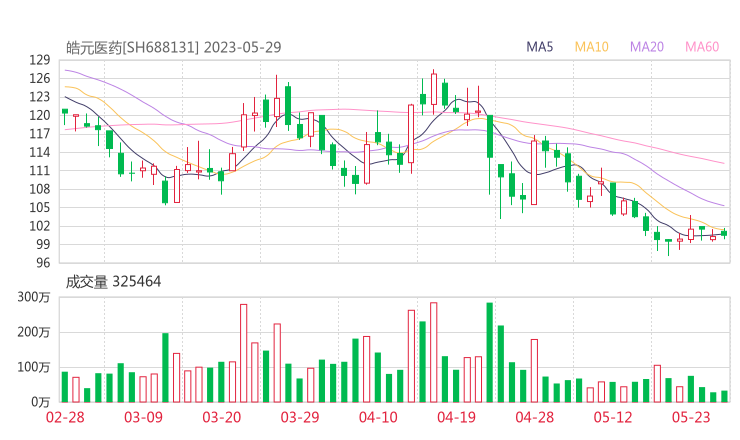Click the 0万 volume axis label
Viewport: 740px width, 440px height.
coord(41,402)
